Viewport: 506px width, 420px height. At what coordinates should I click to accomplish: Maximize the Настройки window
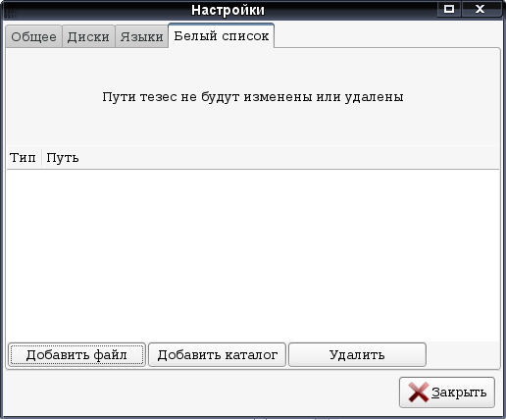point(449,9)
